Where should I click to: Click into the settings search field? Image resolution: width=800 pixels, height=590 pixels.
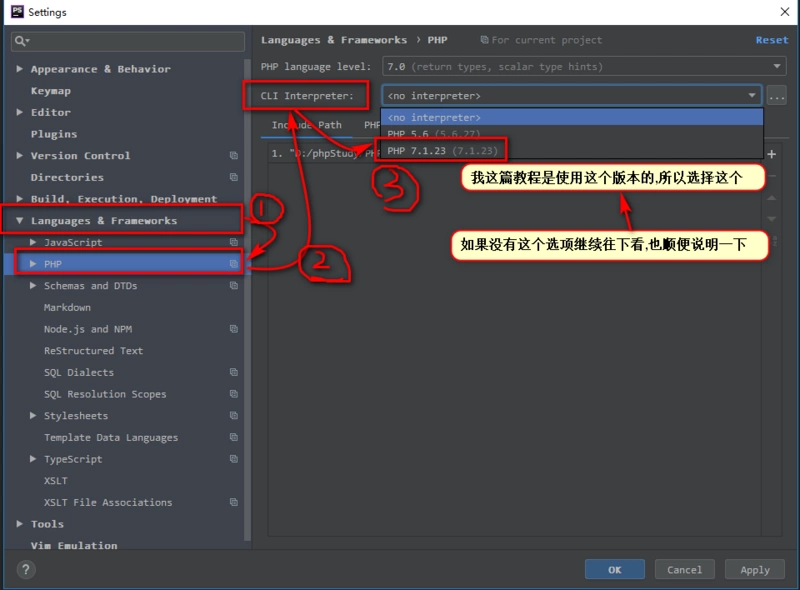135,41
